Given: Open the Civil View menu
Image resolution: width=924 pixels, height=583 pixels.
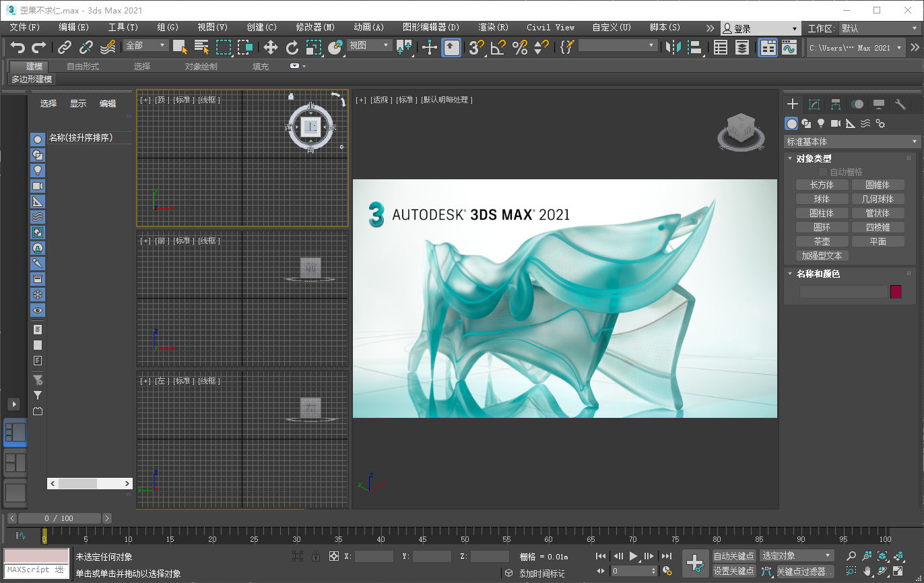Looking at the screenshot, I should (x=550, y=28).
